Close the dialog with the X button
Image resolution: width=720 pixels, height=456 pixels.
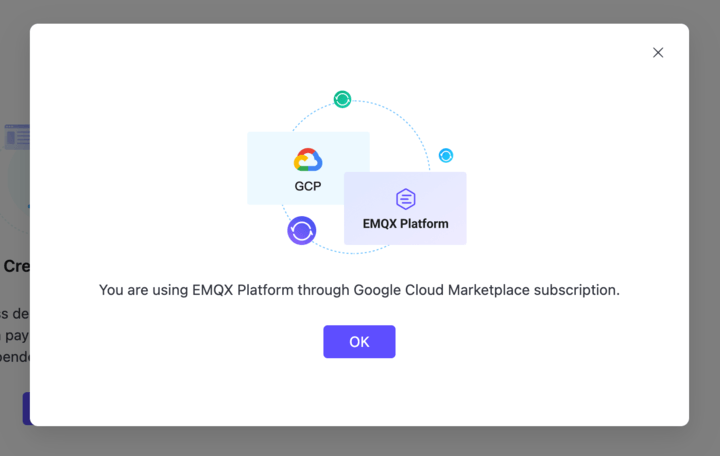(658, 53)
